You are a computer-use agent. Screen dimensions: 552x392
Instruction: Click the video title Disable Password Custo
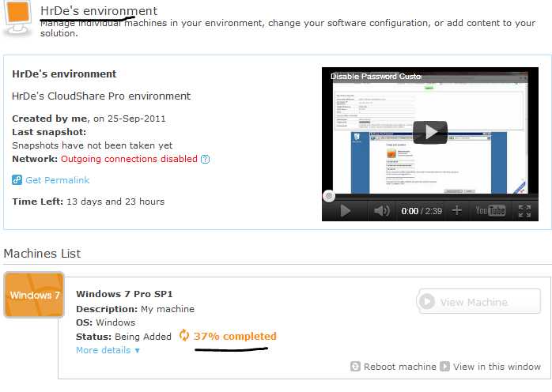coord(376,77)
